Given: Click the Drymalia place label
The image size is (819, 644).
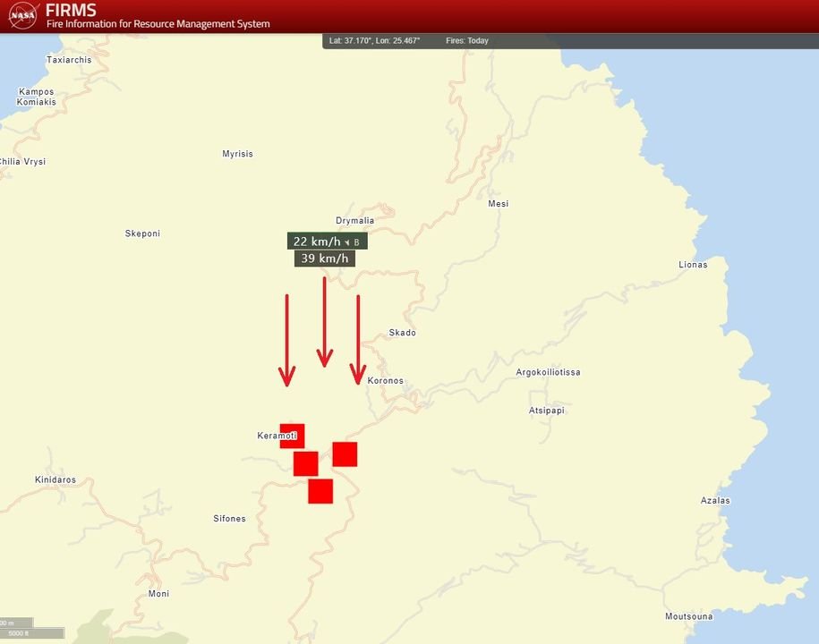Looking at the screenshot, I should point(355,219).
